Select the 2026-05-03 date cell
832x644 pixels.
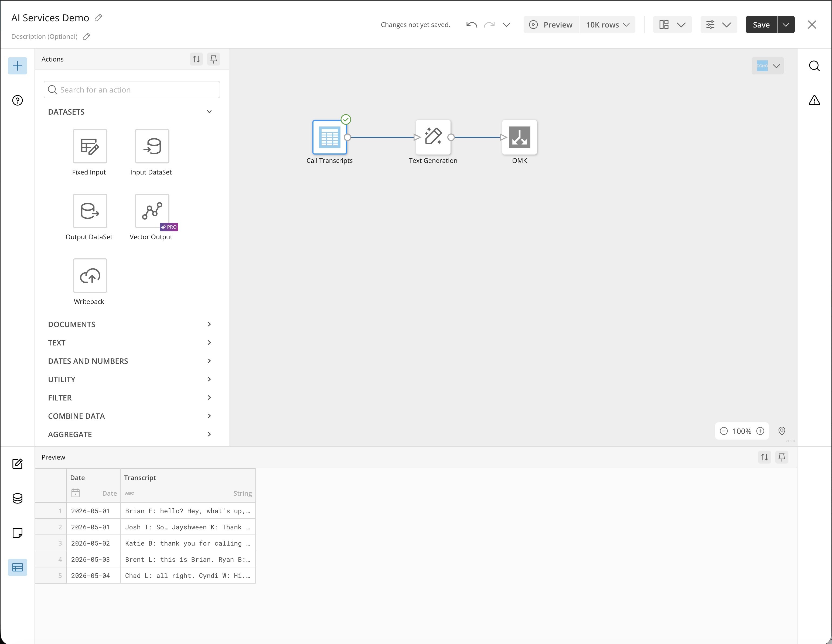coord(93,559)
